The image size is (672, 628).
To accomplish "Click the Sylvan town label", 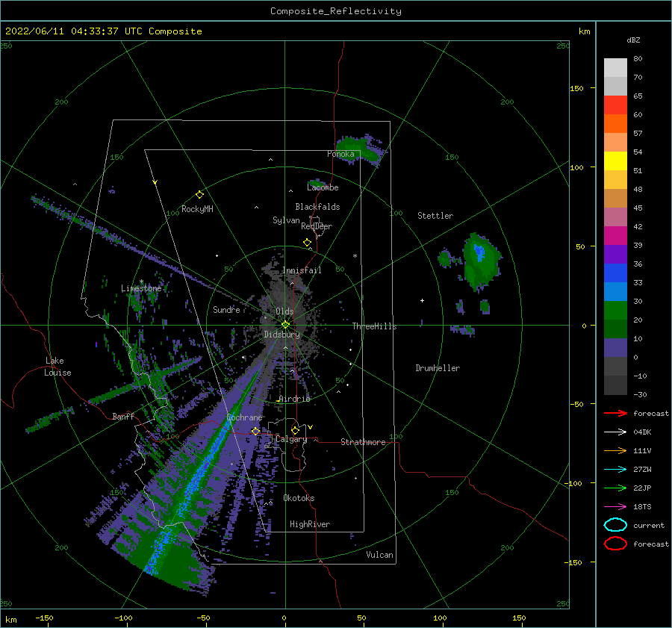I will (286, 220).
